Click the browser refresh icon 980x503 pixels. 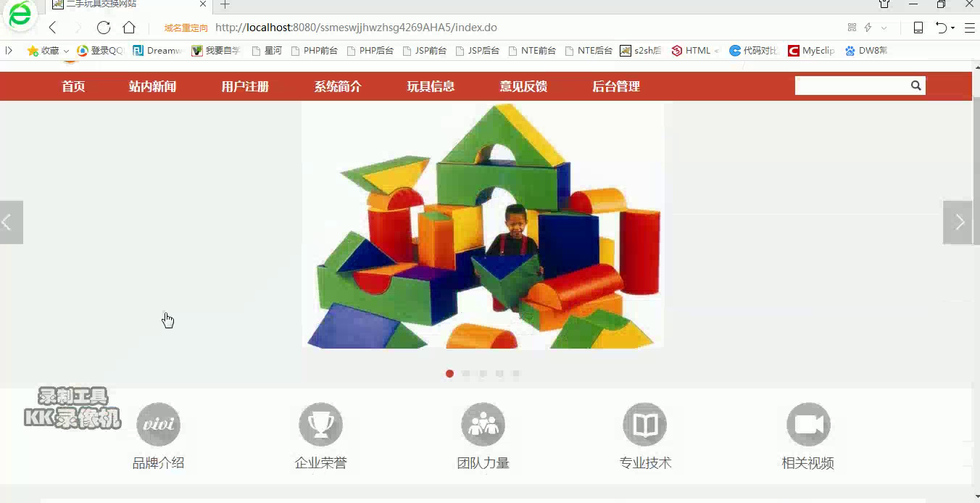click(104, 28)
